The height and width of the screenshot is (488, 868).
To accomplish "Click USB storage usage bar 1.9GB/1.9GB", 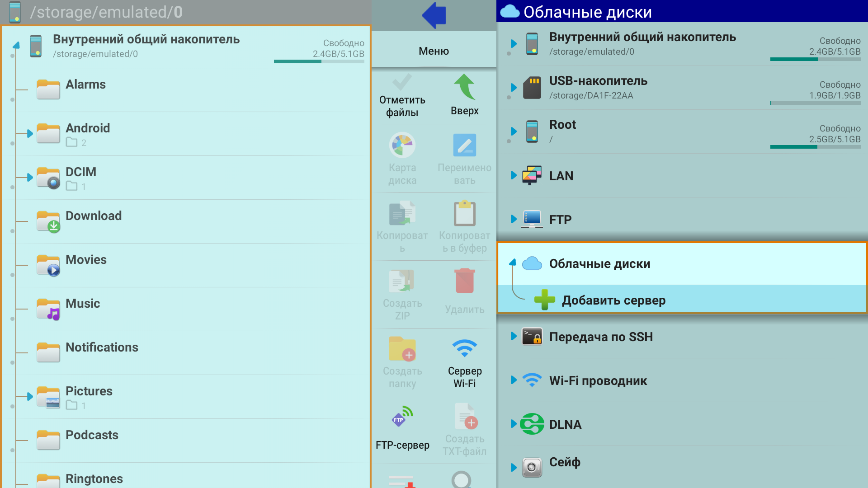I will coord(816,103).
